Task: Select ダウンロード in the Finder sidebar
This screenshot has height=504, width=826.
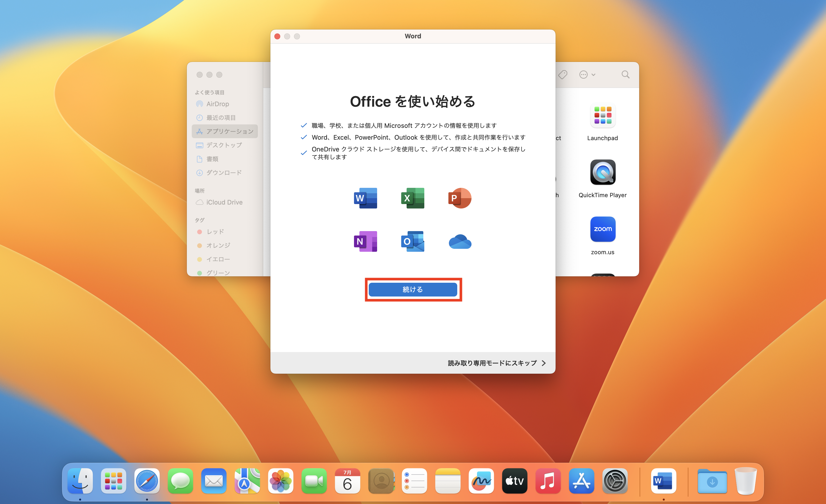Action: [225, 173]
